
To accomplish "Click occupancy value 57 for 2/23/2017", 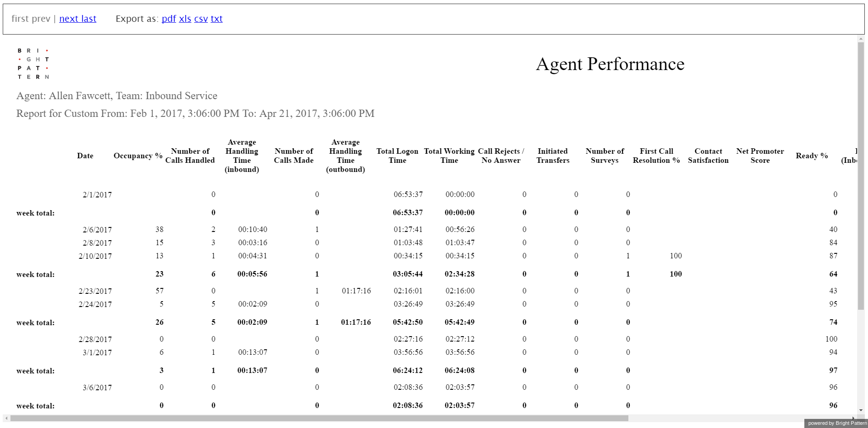I will [x=160, y=291].
